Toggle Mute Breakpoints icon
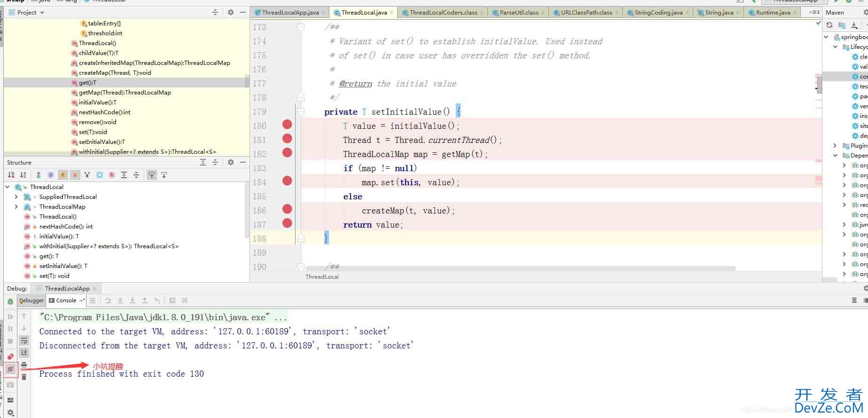 10,369
